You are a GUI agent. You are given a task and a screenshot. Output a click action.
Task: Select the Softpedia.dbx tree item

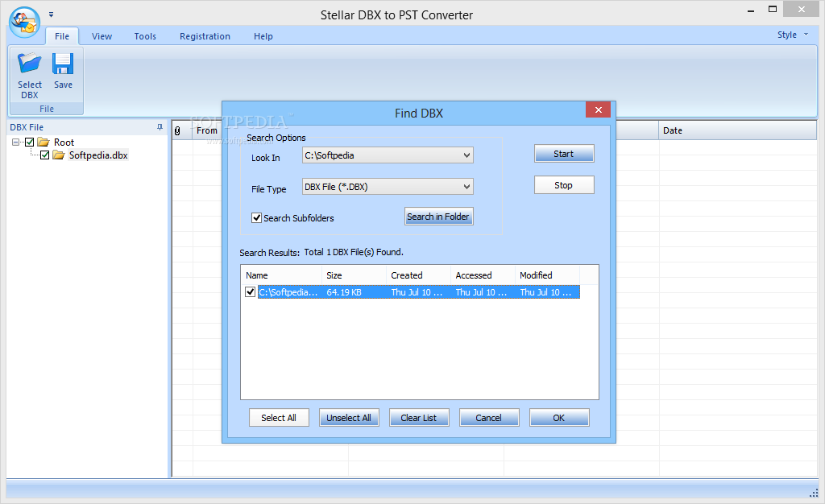[98, 155]
